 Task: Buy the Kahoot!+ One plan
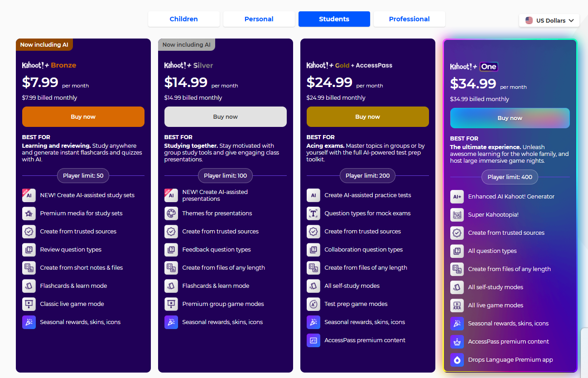[510, 118]
